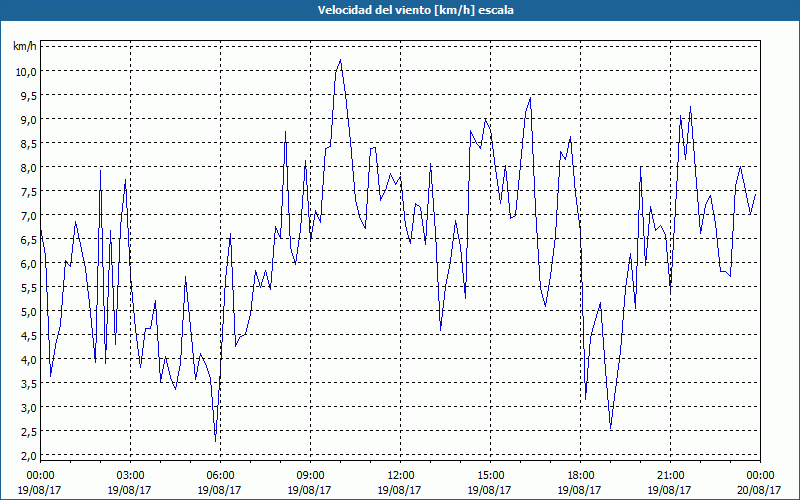Click the '8,5' y-axis label
This screenshot has width=800, height=500.
29,143
